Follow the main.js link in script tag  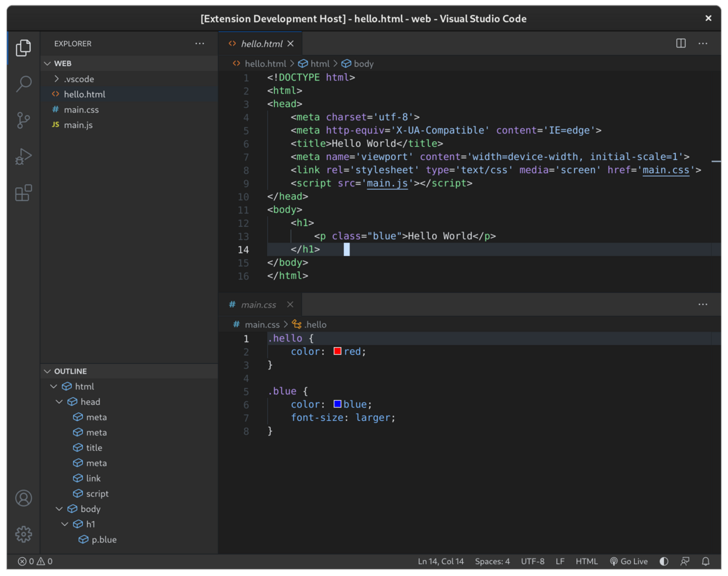(x=387, y=184)
